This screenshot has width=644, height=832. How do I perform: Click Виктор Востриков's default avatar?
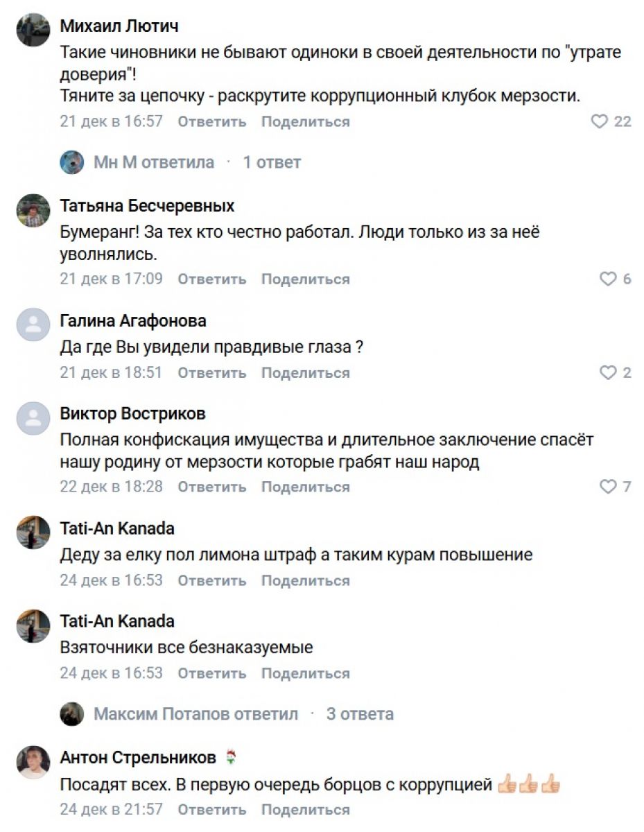[x=33, y=418]
